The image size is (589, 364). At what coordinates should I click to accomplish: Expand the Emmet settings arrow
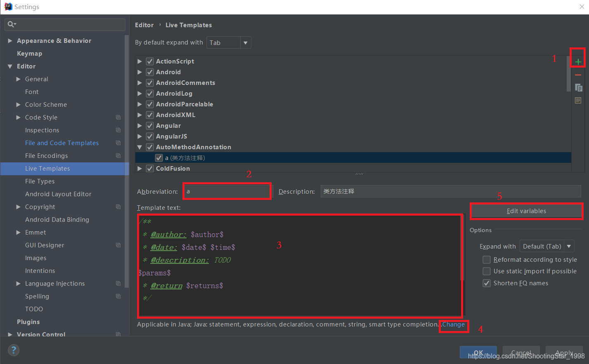point(18,232)
